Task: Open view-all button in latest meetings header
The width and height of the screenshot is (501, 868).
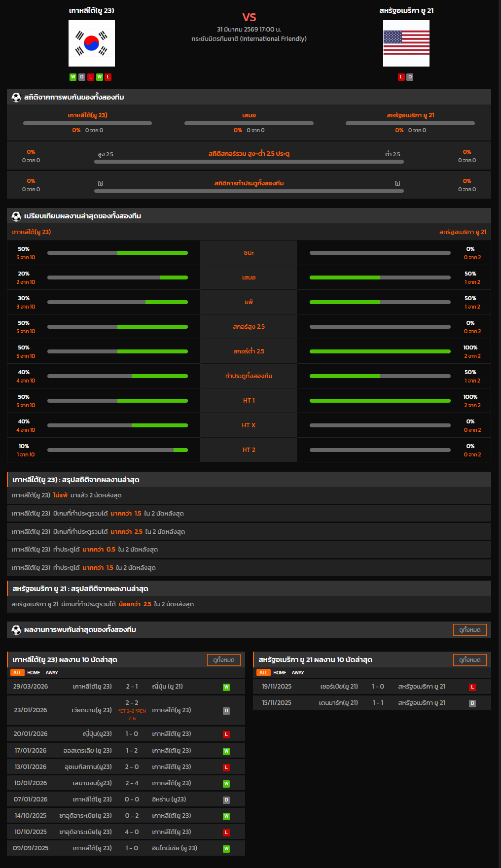Action: 469,630
